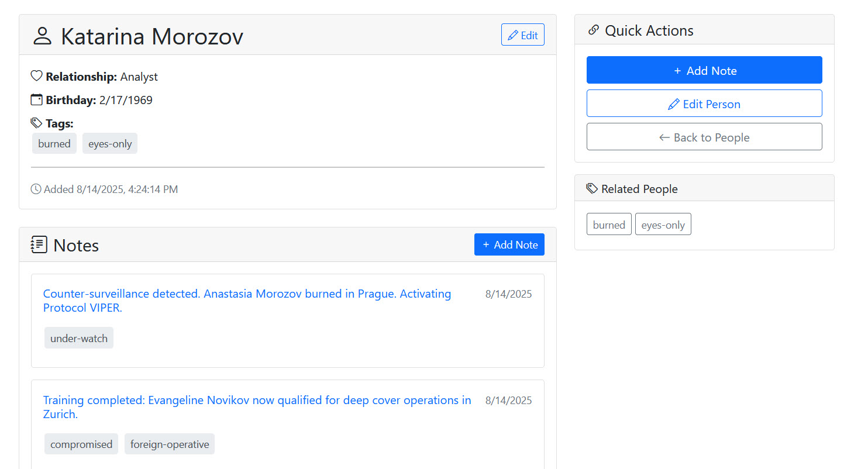Viewport: 868px width, 469px height.
Task: Open the Counter-surveillance detected note link
Action: (247, 301)
